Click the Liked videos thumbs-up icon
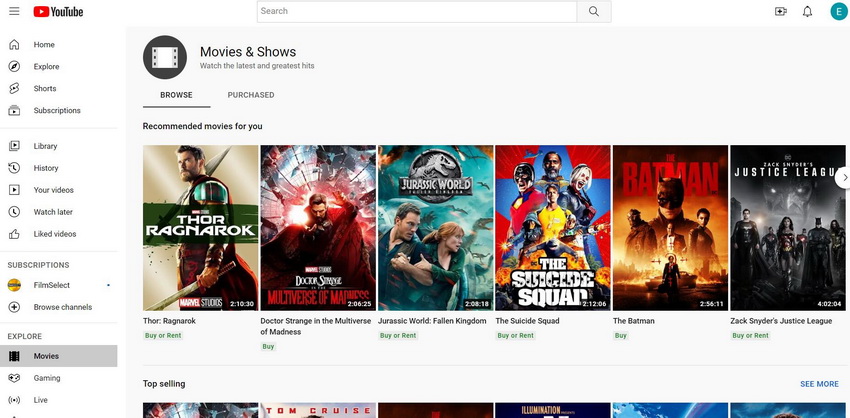Image resolution: width=850 pixels, height=418 pixels. (14, 234)
